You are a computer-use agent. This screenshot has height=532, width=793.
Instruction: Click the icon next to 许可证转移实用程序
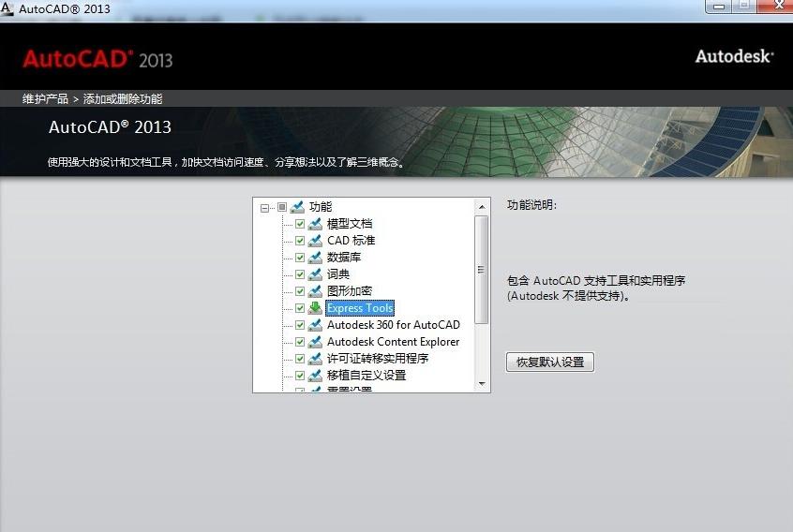315,359
